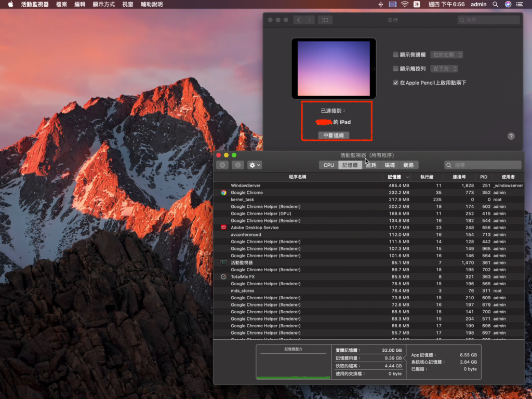Go forward in Sidecar preferences window
The height and width of the screenshot is (399, 532).
310,20
